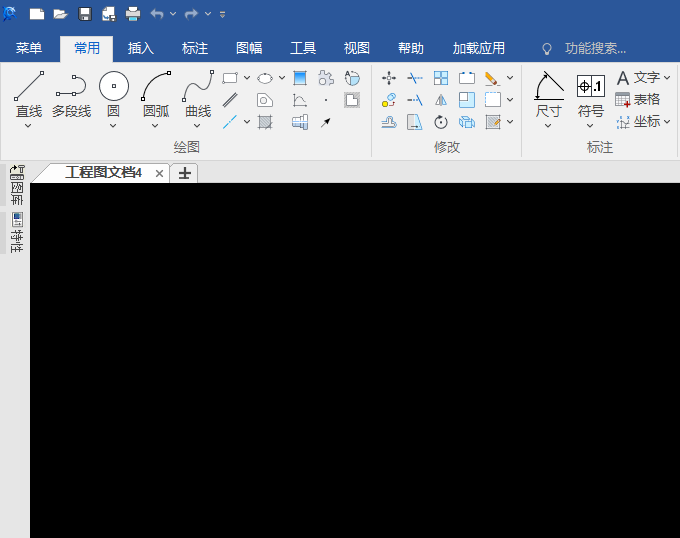Switch to the 标注 ribbon tab
Screen dimensions: 680x538
[195, 48]
